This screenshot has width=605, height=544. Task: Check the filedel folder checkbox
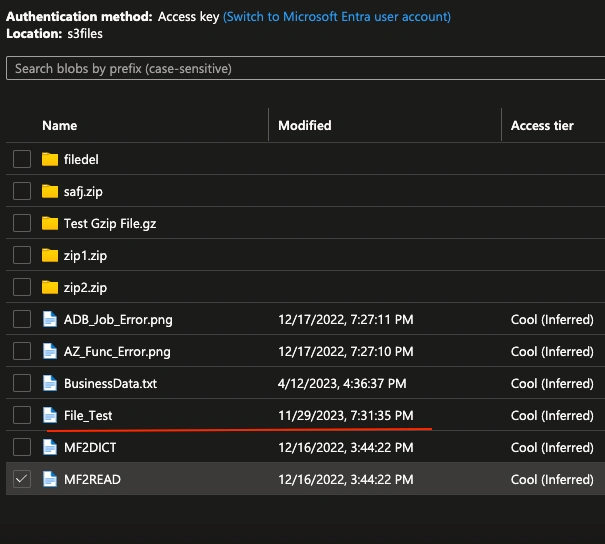pos(22,159)
